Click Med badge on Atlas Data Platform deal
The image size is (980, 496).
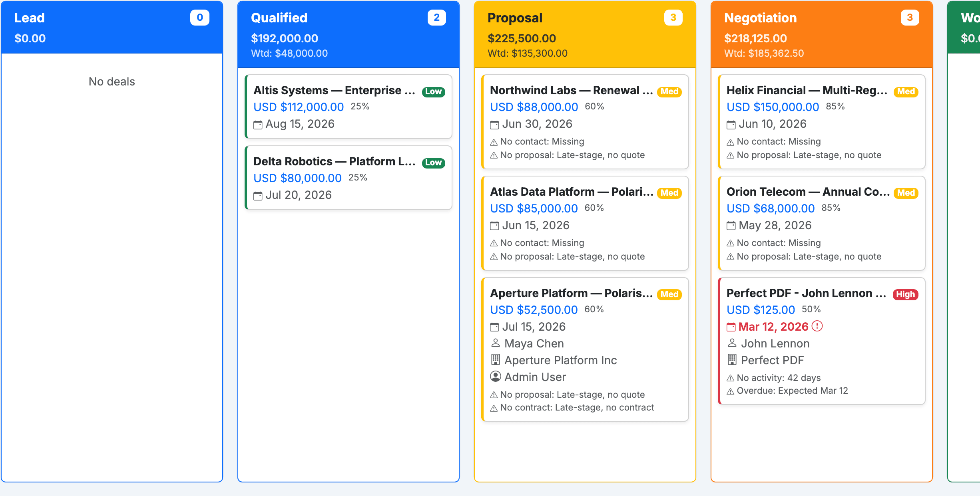pos(669,193)
